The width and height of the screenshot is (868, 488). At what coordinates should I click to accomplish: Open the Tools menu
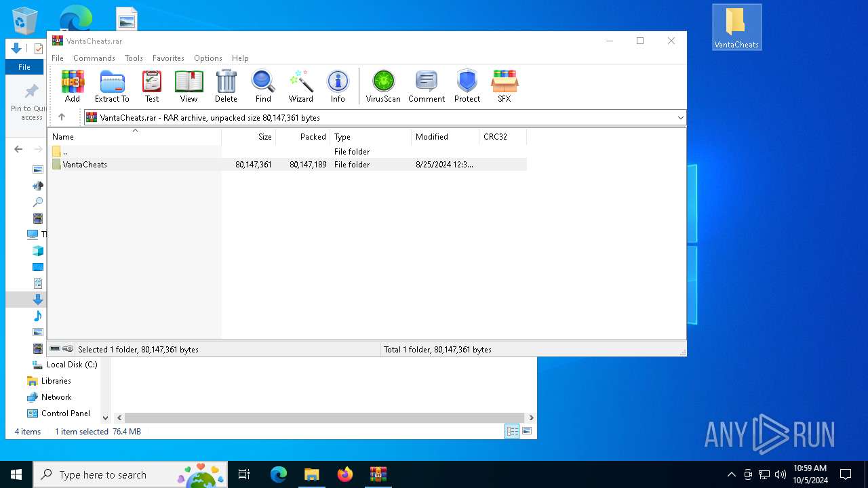pos(134,58)
